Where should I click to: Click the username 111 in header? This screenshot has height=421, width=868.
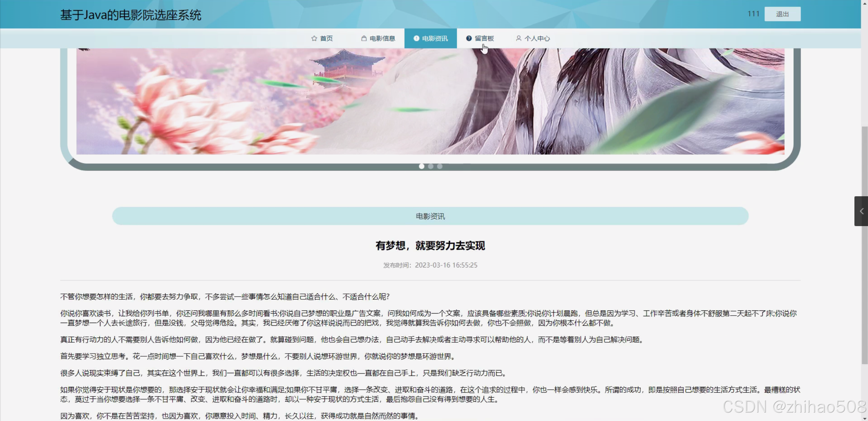click(x=753, y=14)
